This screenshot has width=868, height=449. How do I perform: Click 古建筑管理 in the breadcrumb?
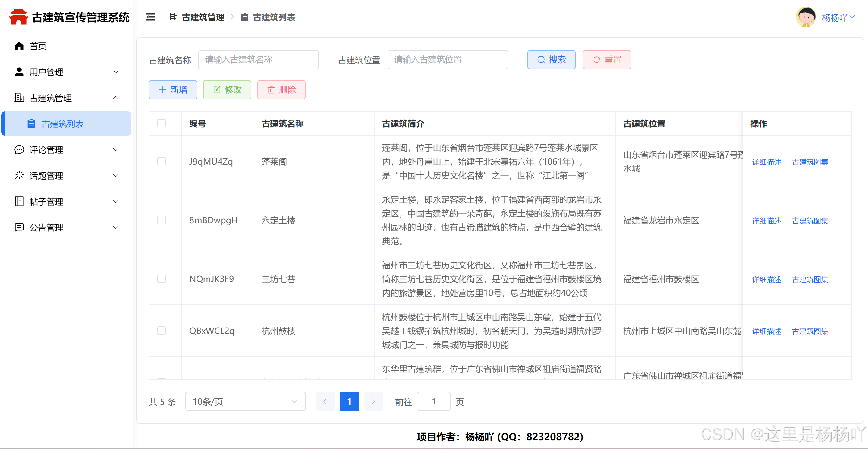pos(203,17)
